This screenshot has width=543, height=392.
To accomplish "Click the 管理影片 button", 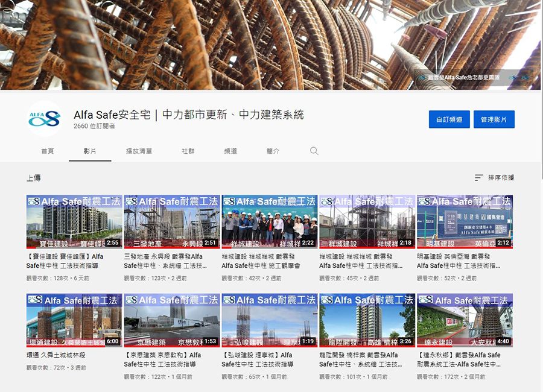I will tap(494, 119).
